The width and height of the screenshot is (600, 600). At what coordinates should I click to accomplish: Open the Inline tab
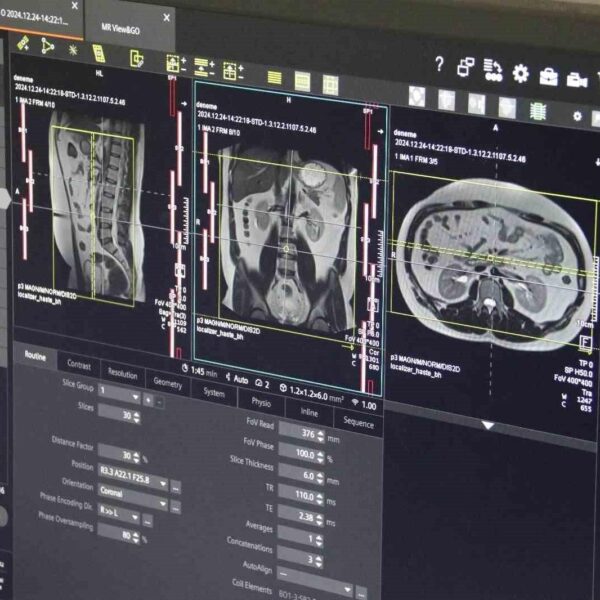(309, 412)
